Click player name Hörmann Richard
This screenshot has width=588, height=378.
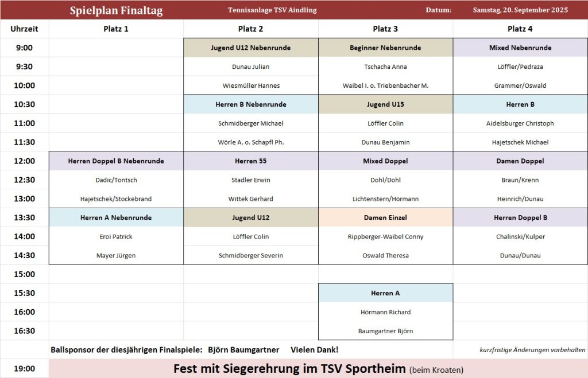pos(385,312)
